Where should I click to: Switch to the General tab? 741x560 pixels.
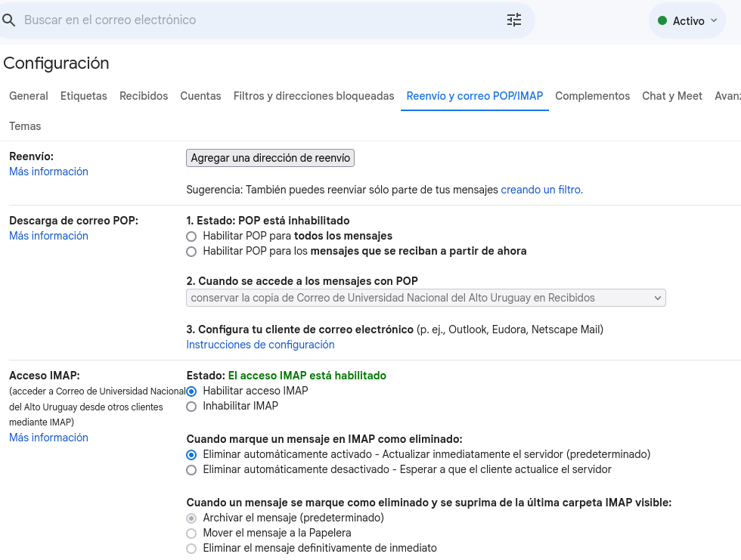(x=29, y=96)
